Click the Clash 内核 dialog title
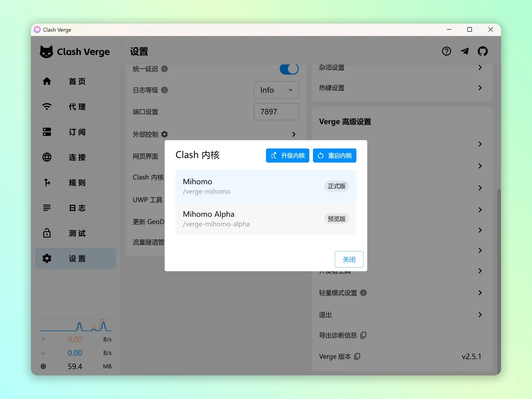The height and width of the screenshot is (399, 532). click(x=198, y=155)
